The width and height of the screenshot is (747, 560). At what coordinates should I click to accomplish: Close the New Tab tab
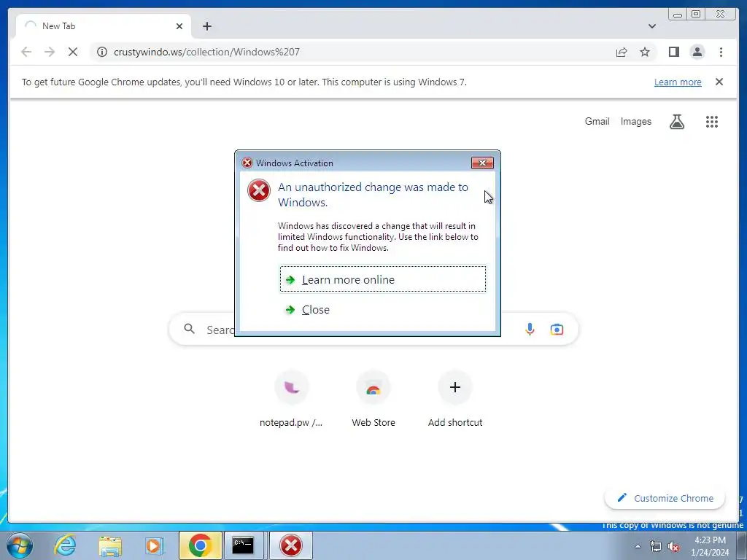point(179,26)
